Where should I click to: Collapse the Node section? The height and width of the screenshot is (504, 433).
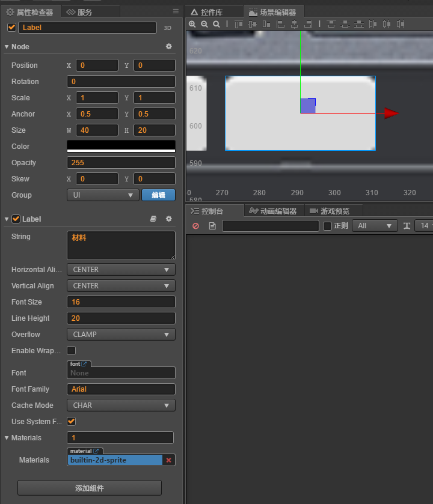point(7,47)
